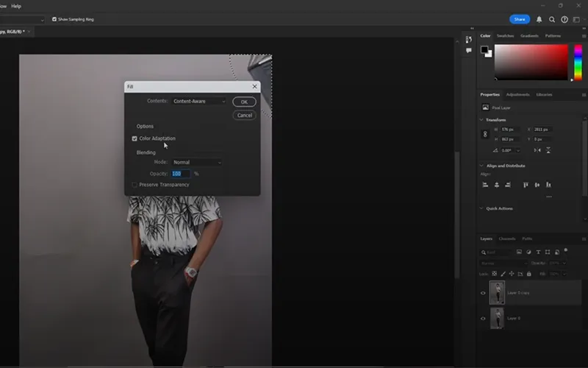Open the Contents dropdown in Fill dialog
This screenshot has width=588, height=368.
coord(198,101)
